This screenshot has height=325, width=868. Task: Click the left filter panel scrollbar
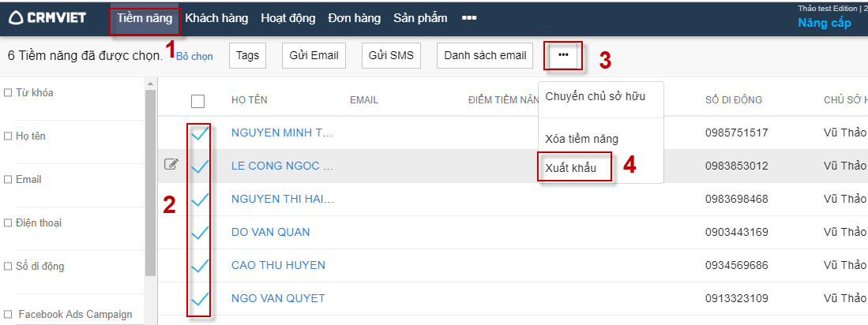tap(150, 181)
